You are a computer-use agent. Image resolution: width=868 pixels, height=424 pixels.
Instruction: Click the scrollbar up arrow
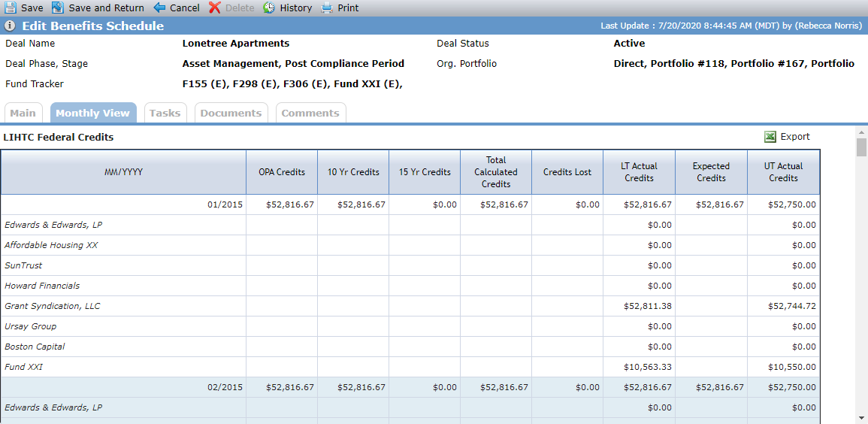[x=861, y=132]
